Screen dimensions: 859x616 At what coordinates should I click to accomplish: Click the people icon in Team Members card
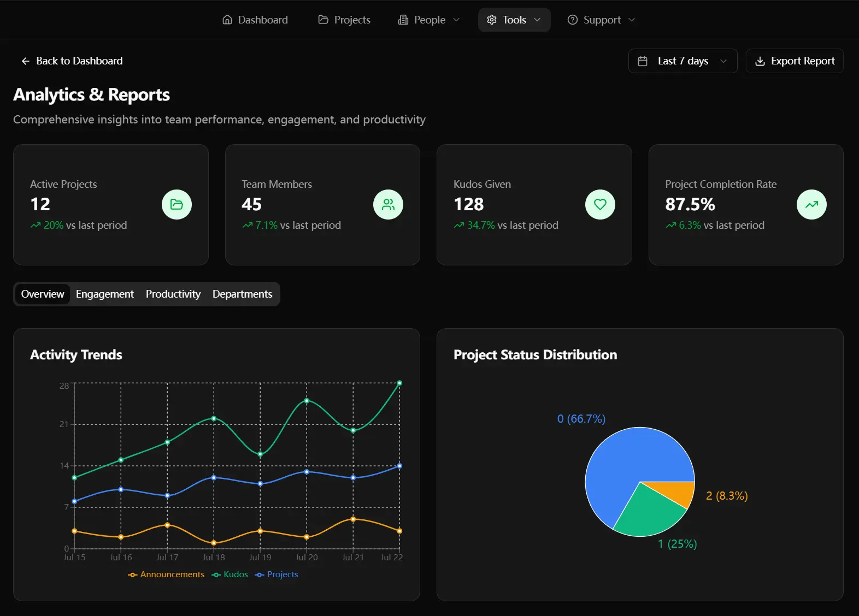click(x=388, y=204)
